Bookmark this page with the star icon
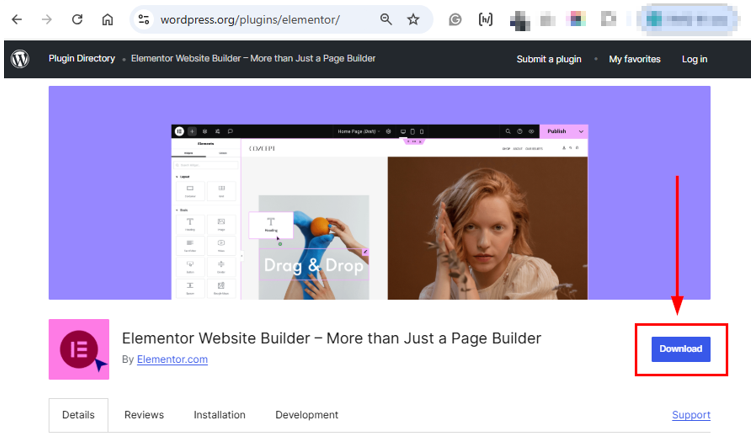752x434 pixels. [413, 20]
